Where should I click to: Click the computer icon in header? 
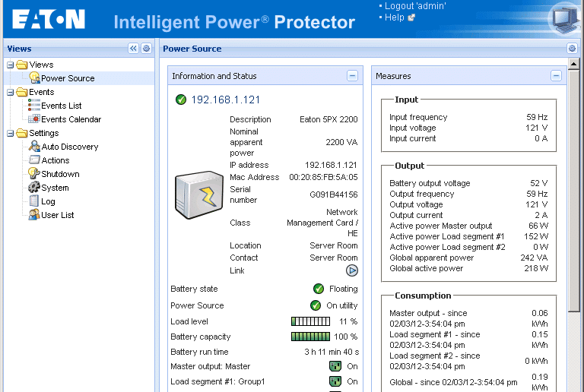[x=567, y=18]
